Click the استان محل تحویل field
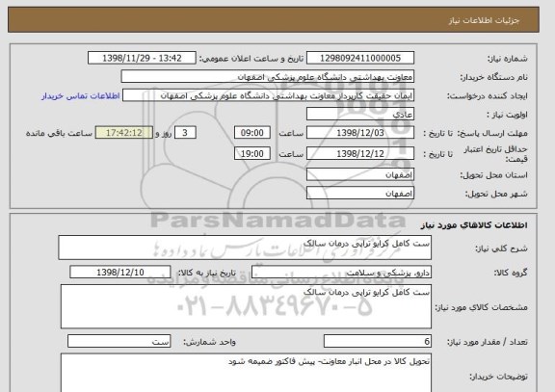The height and width of the screenshot is (392, 555). click(360, 174)
